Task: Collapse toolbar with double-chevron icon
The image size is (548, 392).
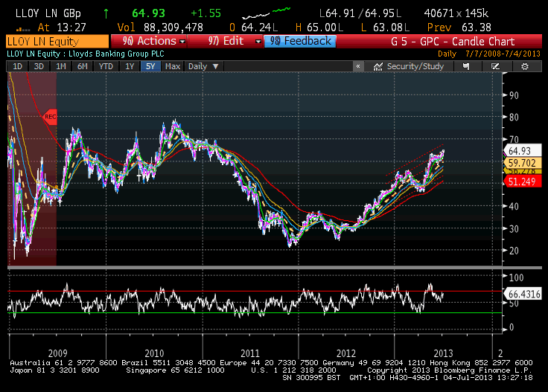Action: point(358,66)
